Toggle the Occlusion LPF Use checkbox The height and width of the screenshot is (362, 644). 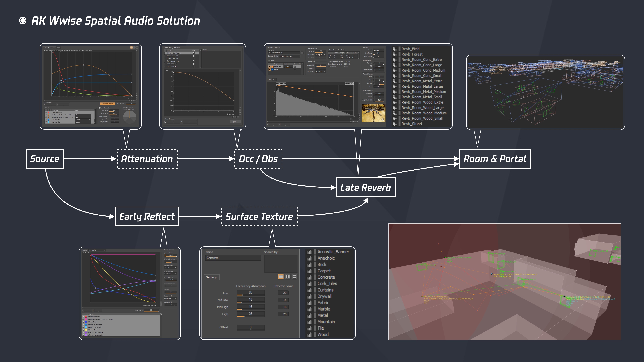coord(194,64)
